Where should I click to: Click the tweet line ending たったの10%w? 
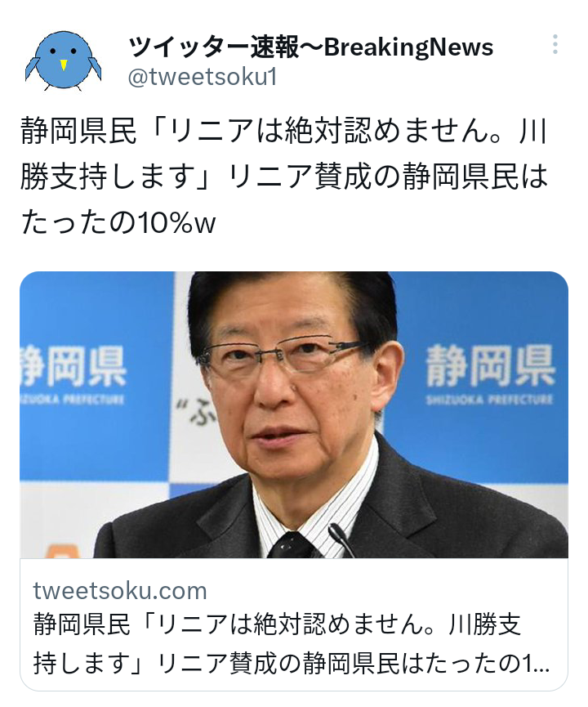pyautogui.click(x=118, y=222)
